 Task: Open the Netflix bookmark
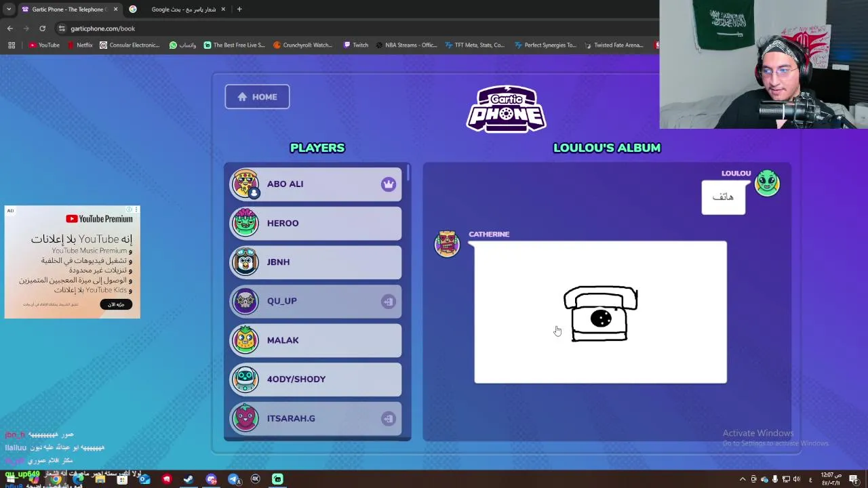point(80,45)
